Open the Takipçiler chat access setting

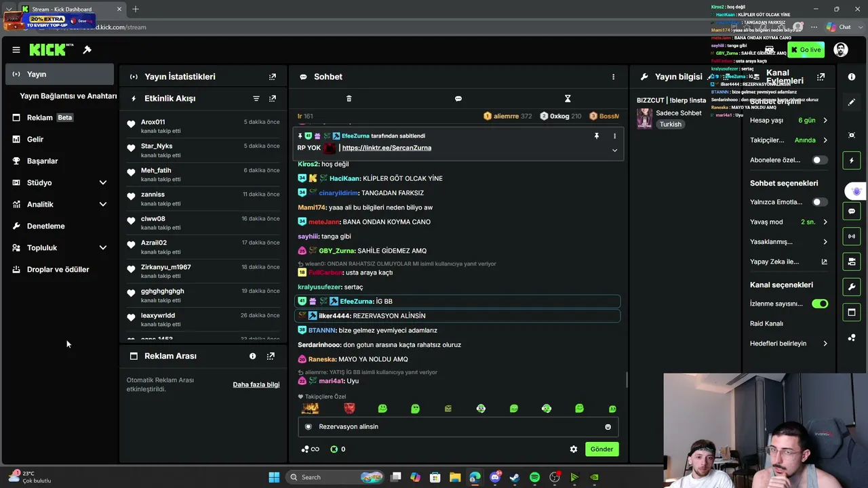(789, 140)
